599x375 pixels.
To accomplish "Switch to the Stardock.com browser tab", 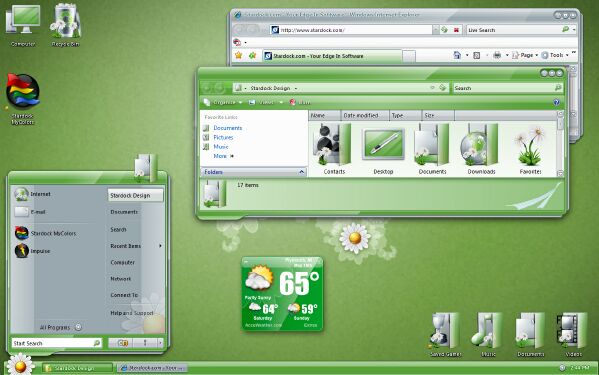I will 332,56.
